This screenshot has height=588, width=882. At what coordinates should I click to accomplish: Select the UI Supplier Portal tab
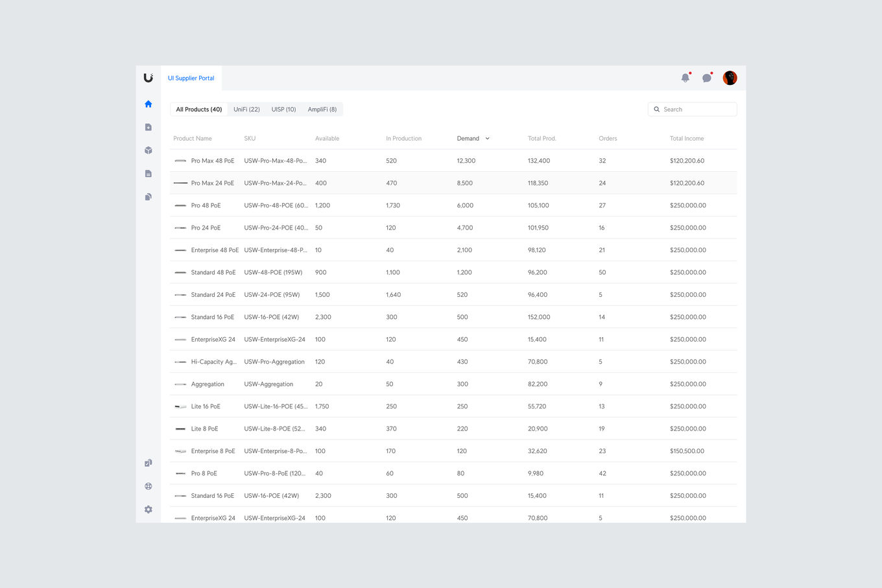[x=191, y=78]
